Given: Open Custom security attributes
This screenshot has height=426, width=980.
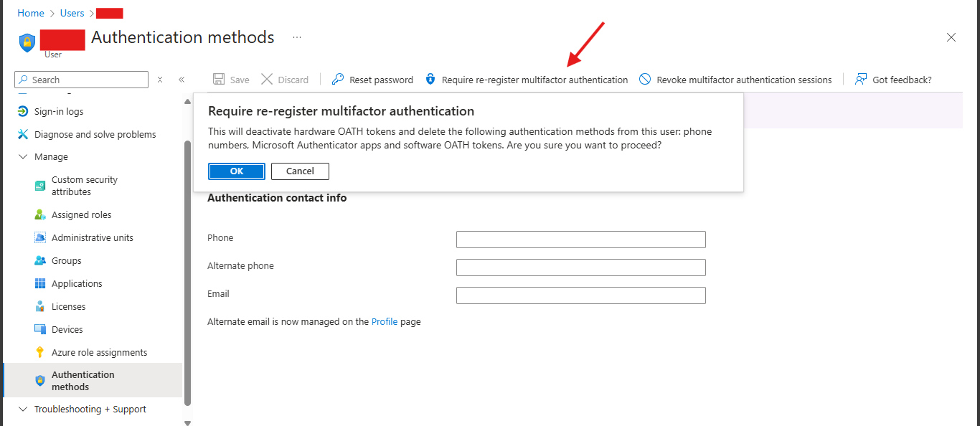Looking at the screenshot, I should coord(86,185).
